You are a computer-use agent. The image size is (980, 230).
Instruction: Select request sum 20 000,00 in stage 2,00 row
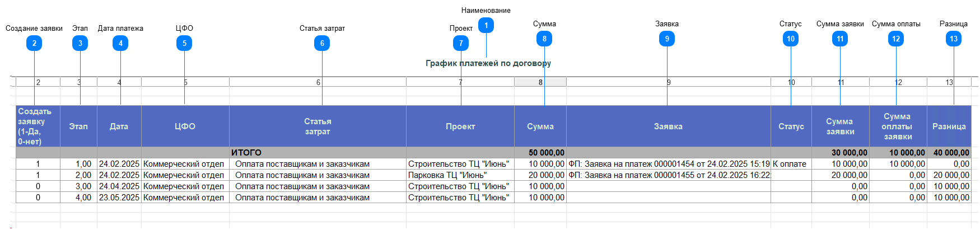[x=841, y=175]
